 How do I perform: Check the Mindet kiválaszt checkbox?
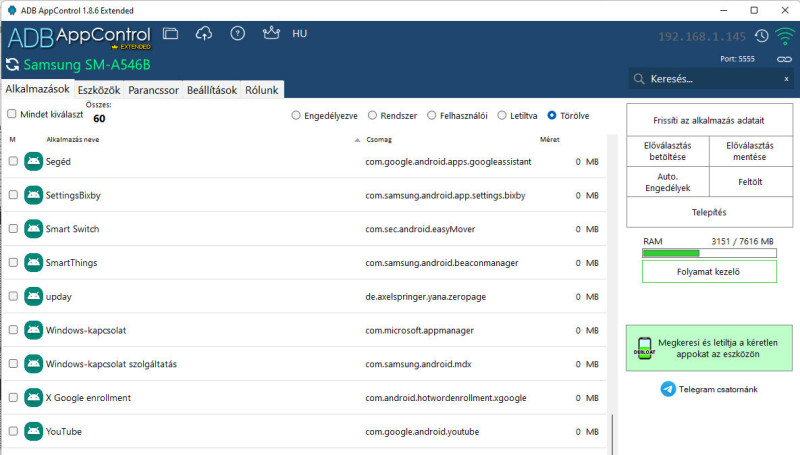tap(12, 114)
